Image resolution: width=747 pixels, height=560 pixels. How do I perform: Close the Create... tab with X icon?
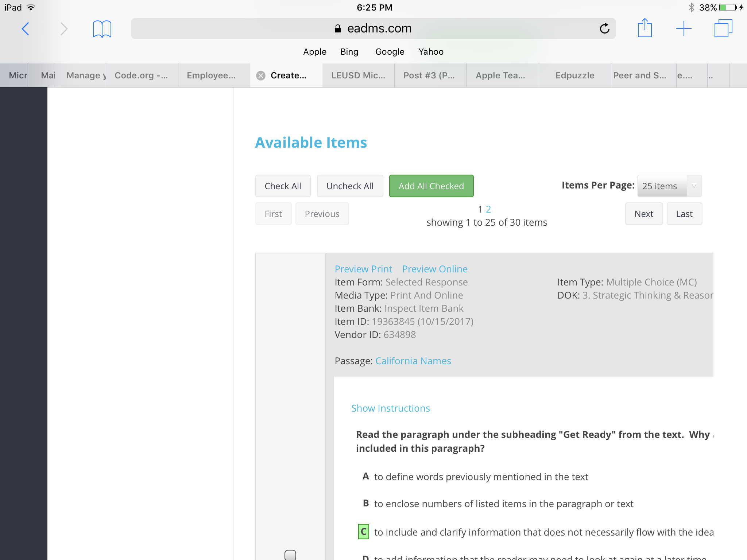click(x=260, y=75)
